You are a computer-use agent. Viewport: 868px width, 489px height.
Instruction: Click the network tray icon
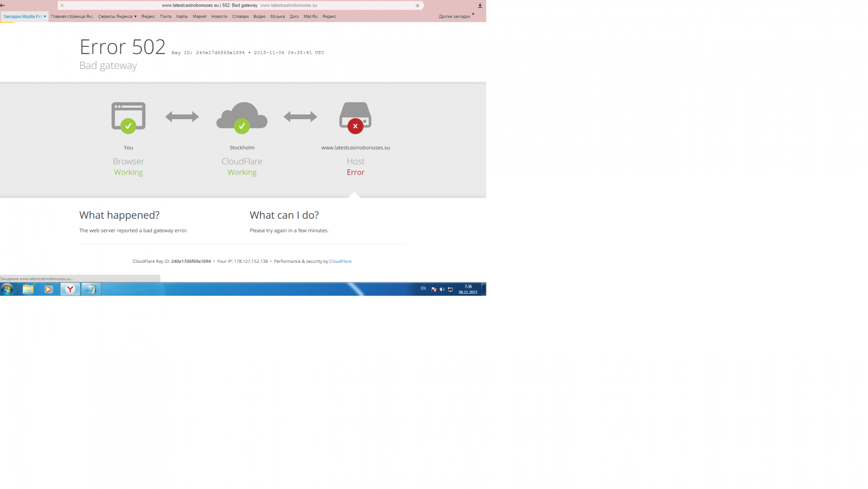coord(450,289)
